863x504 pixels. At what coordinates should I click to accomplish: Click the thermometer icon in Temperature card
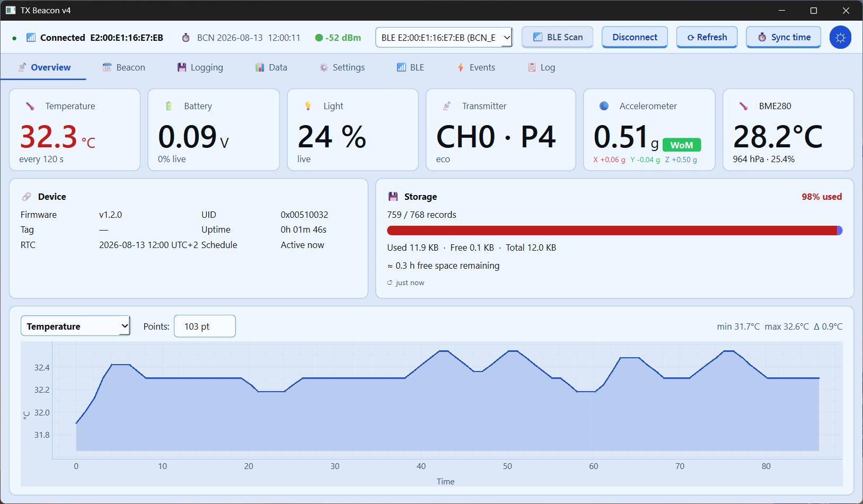[x=30, y=106]
